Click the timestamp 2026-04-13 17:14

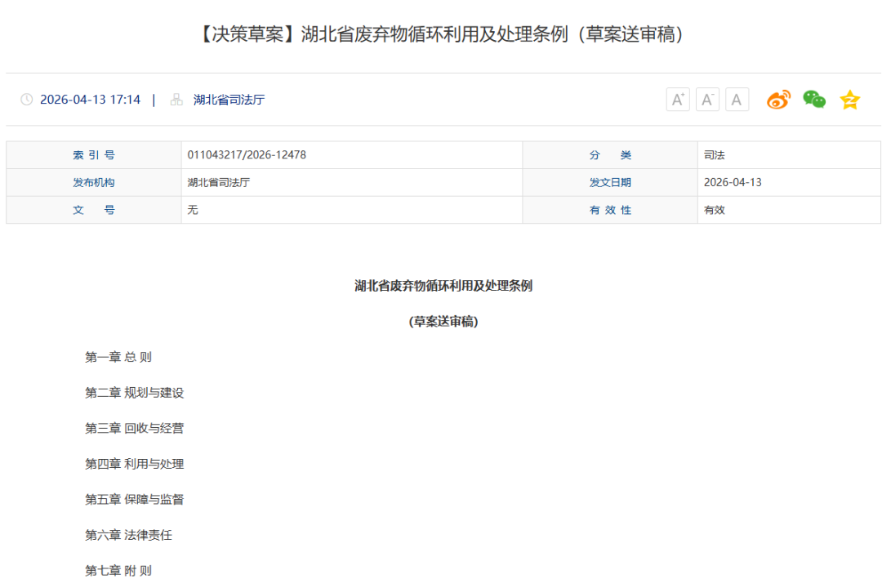(x=90, y=100)
